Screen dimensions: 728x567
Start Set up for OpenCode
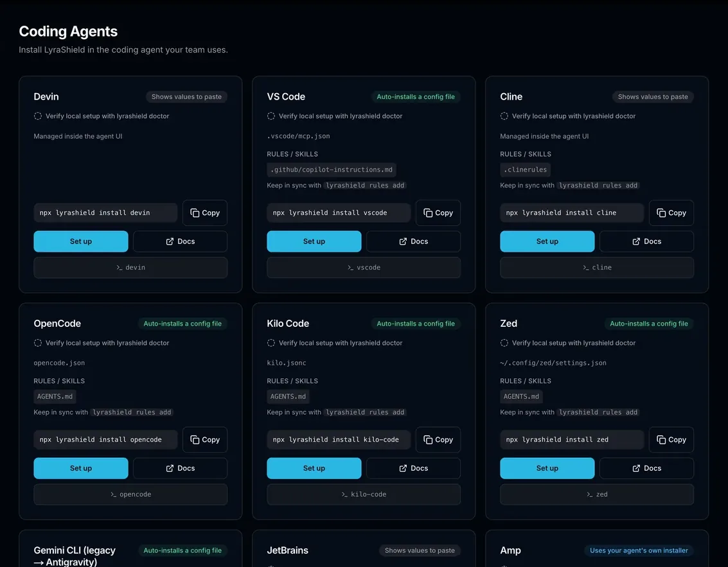click(81, 468)
